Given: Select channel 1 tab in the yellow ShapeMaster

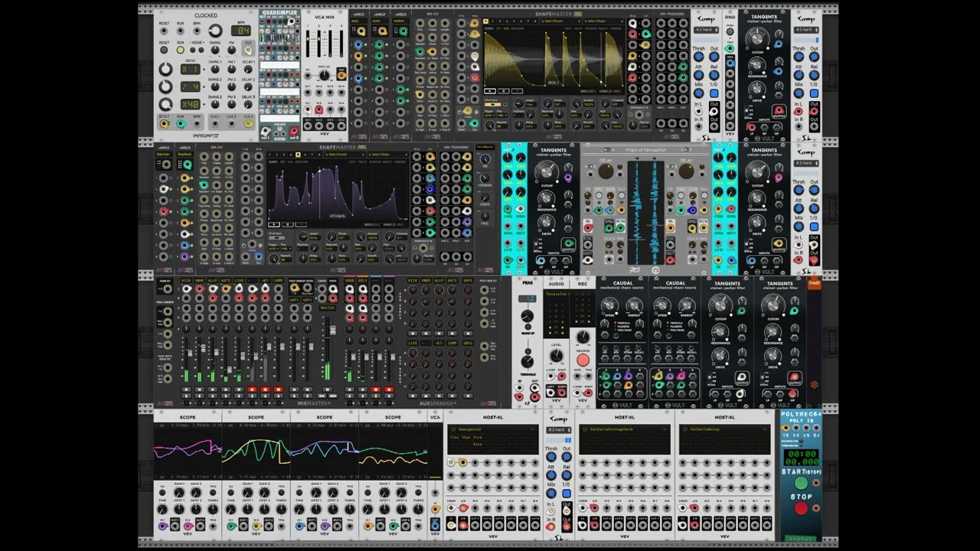Looking at the screenshot, I should [485, 21].
